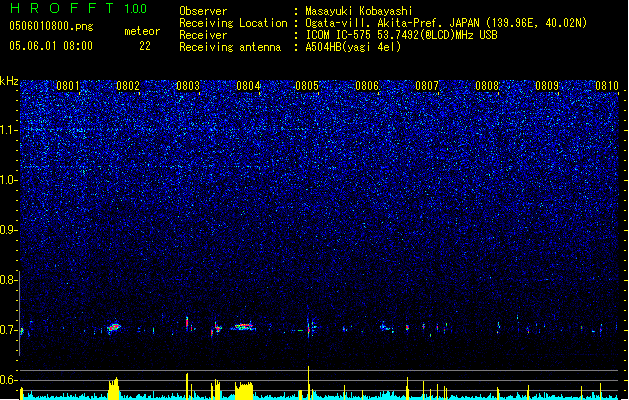Click the kHz axis unit label
The image size is (629, 400).
point(9,81)
